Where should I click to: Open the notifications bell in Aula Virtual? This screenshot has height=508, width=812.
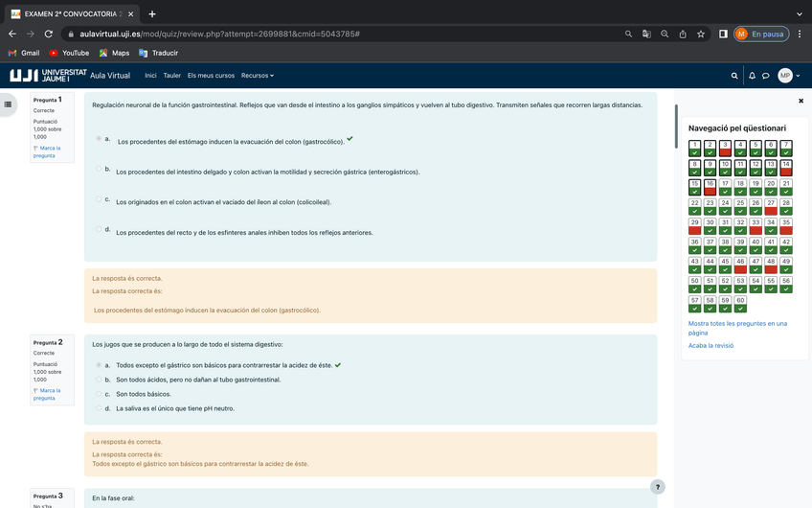point(752,76)
